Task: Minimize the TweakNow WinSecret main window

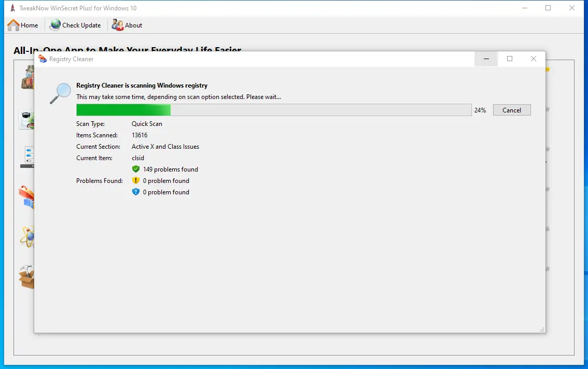Action: point(525,8)
